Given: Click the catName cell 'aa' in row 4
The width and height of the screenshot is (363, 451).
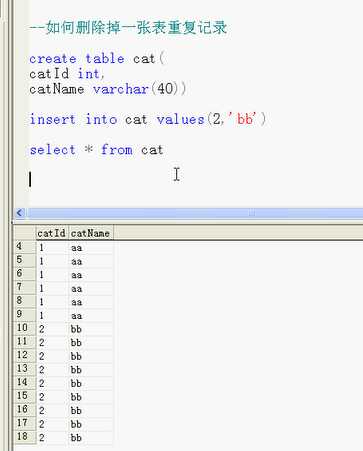Looking at the screenshot, I should pos(90,248).
